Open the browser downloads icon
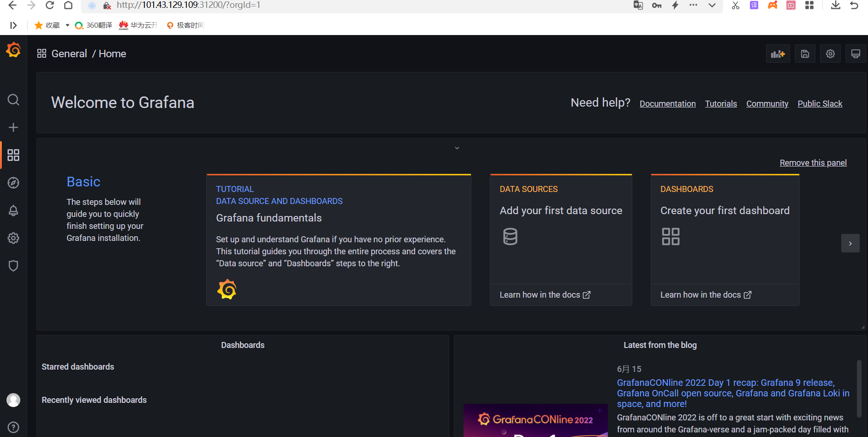 835,5
